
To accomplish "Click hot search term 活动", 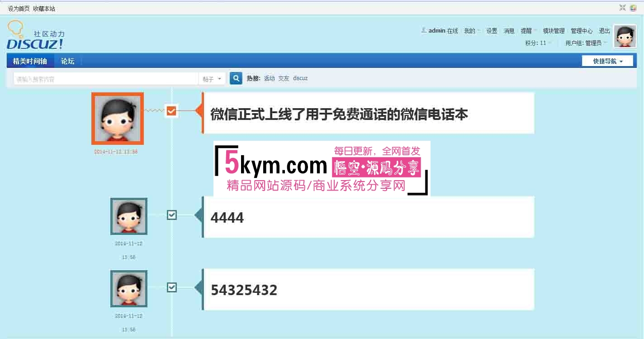I will 270,78.
